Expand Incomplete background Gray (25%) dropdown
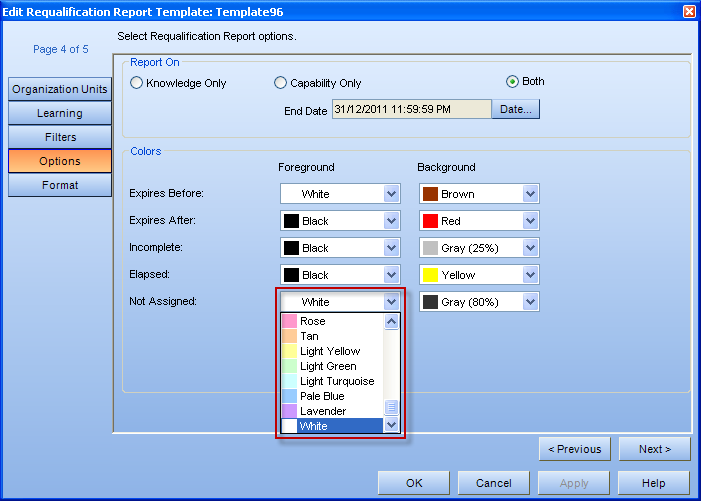The image size is (701, 501). 530,248
